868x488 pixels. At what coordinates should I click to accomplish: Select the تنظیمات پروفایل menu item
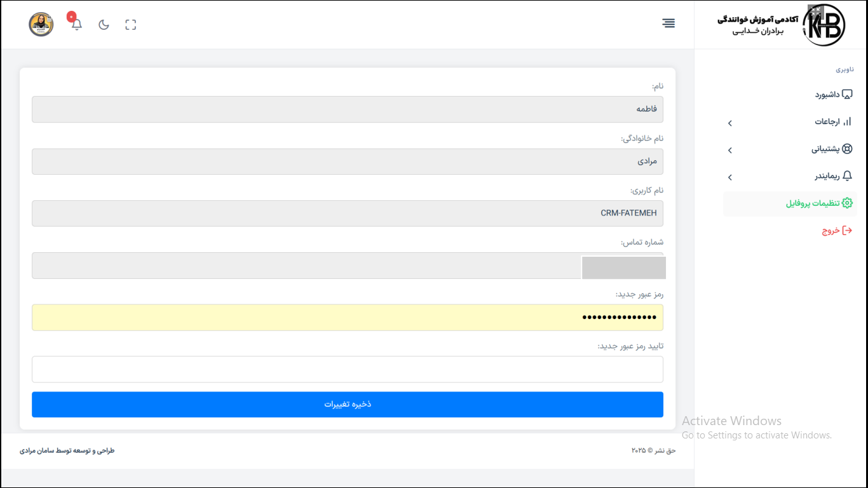tap(813, 203)
